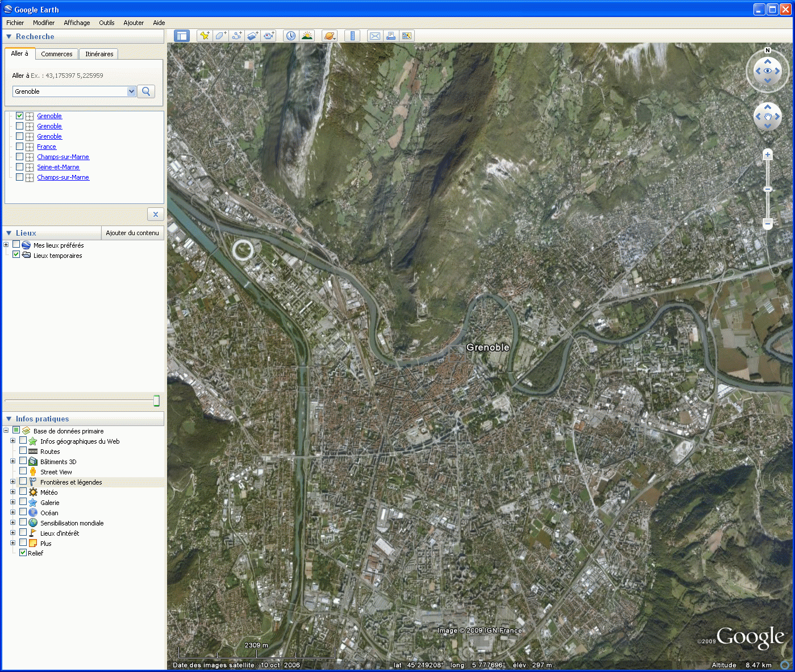Expand the Plus layer node
The image size is (795, 672).
[x=13, y=543]
